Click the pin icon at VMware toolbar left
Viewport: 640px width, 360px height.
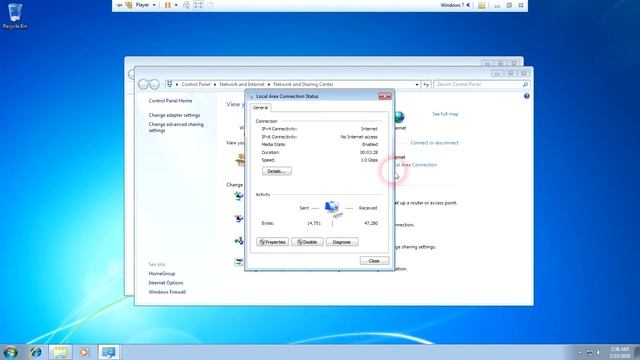point(119,5)
